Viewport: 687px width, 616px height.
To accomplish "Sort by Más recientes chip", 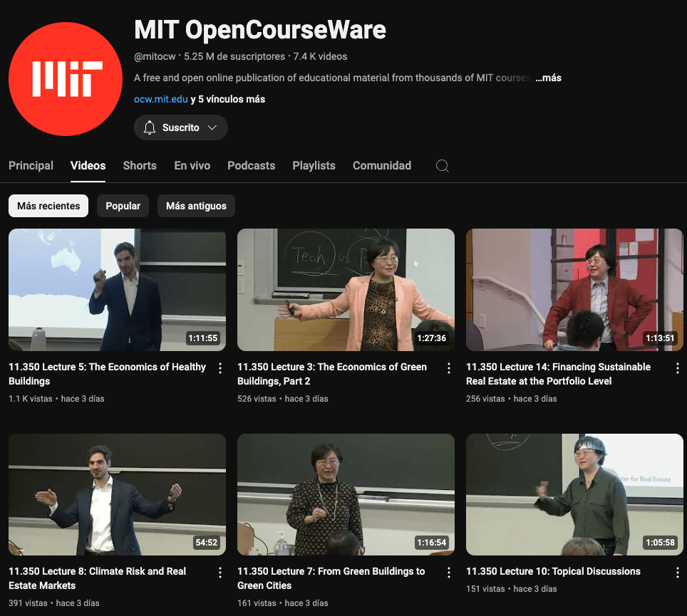I will point(48,206).
